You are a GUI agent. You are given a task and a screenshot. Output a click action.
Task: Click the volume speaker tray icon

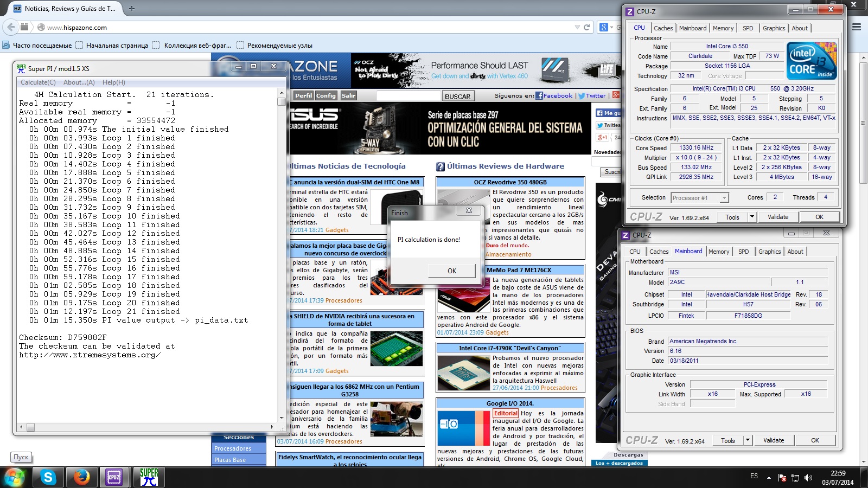coord(808,478)
